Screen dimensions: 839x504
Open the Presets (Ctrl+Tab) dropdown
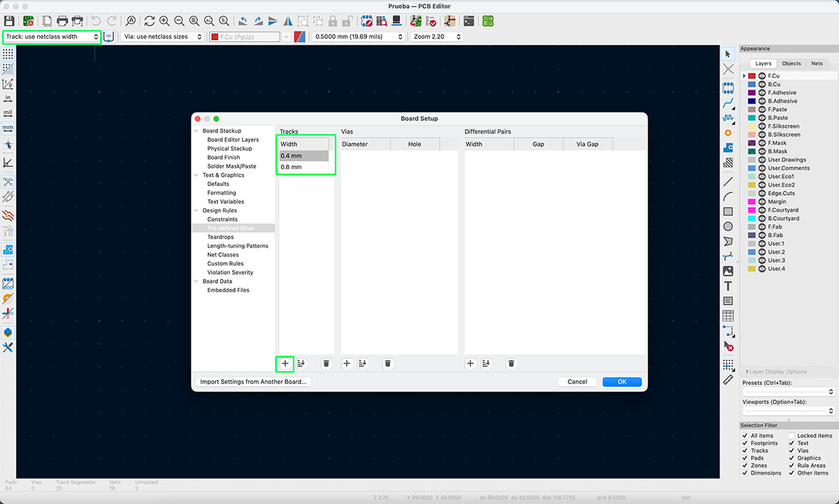(789, 392)
